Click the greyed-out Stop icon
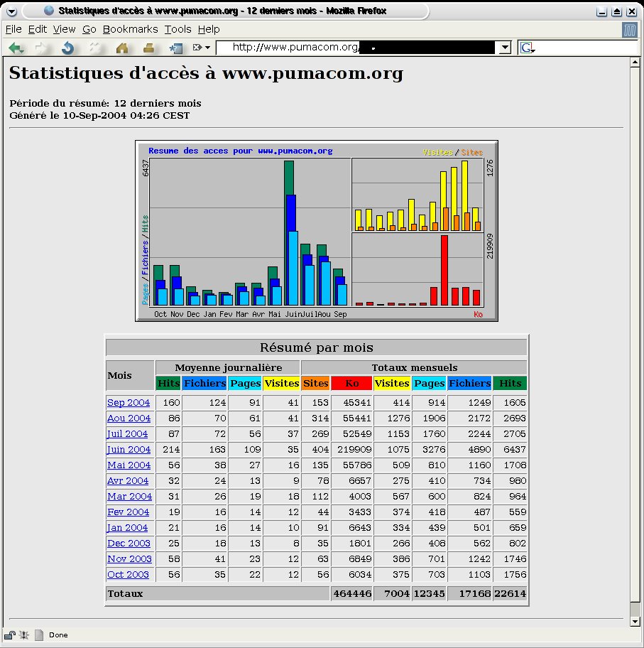This screenshot has height=648, width=644. coord(95,48)
